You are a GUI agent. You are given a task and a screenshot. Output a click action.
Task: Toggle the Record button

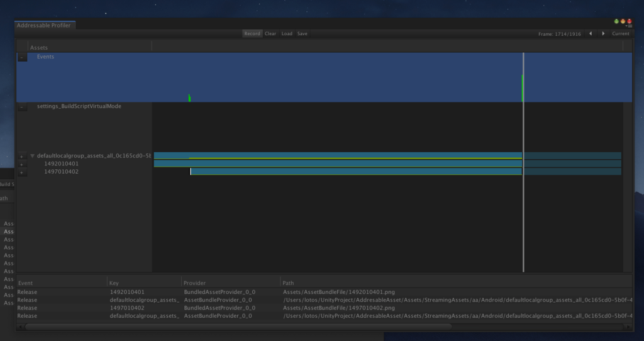click(x=252, y=34)
